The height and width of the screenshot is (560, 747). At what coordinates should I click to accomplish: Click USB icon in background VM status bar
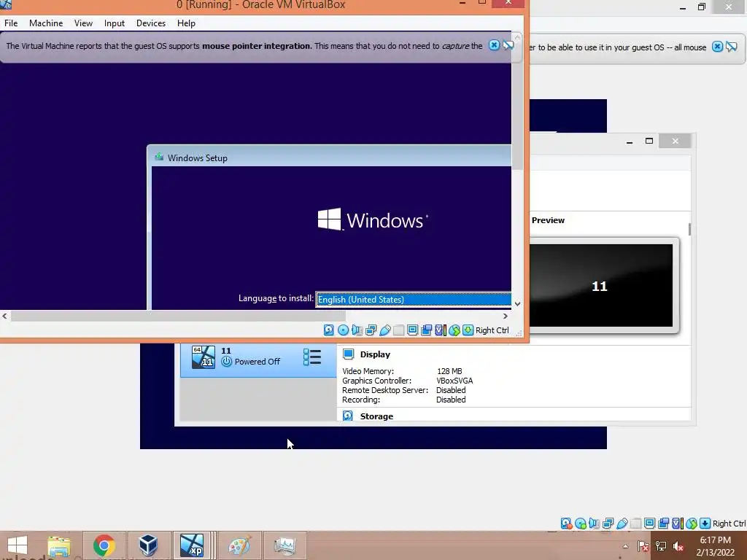pyautogui.click(x=622, y=524)
